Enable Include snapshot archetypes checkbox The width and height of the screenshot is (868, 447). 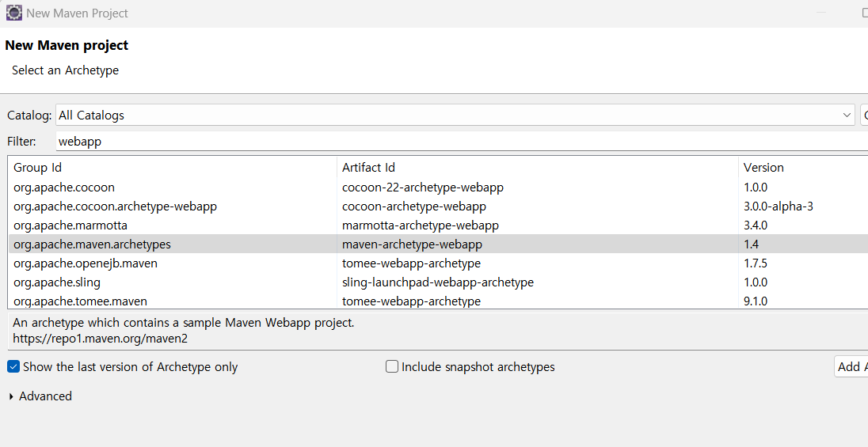[392, 367]
